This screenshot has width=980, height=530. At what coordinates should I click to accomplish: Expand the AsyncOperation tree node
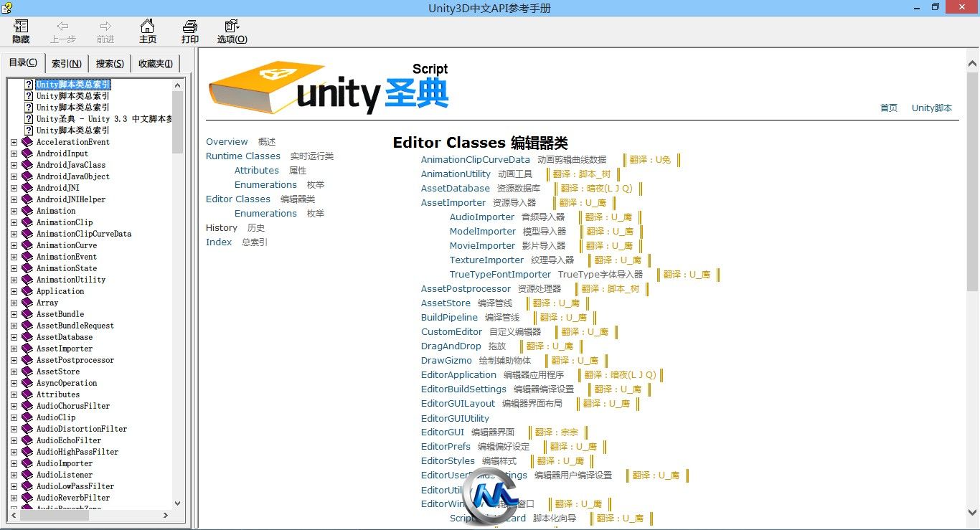click(14, 383)
